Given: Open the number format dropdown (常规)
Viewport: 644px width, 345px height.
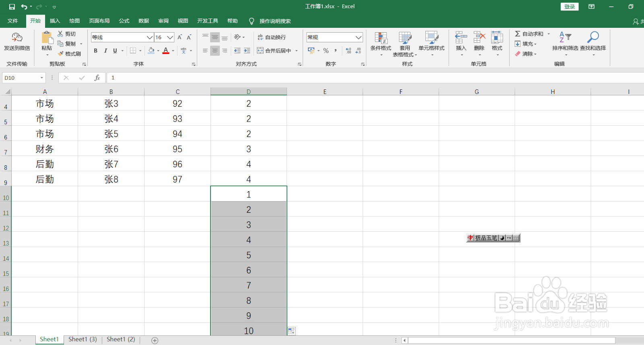Looking at the screenshot, I should (x=358, y=37).
